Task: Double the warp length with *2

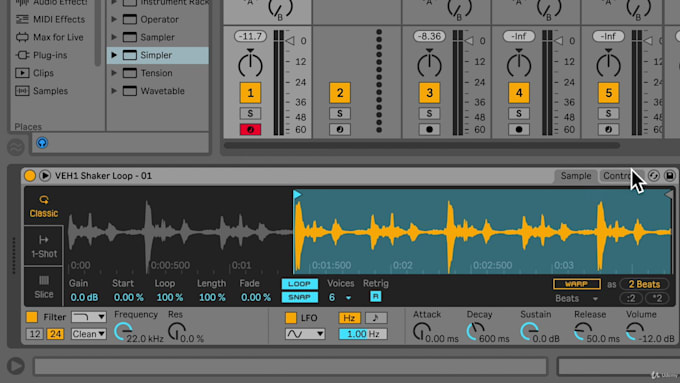Action: pos(657,298)
